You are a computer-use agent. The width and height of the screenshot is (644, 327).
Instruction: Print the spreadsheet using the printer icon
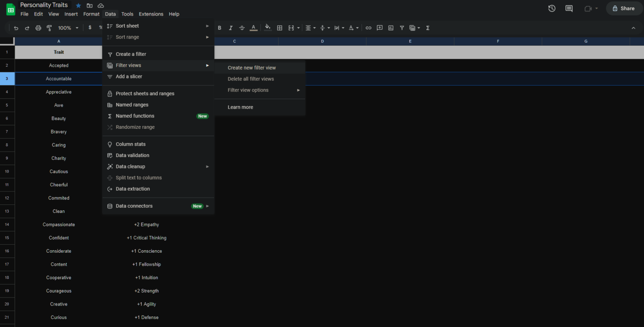(x=38, y=28)
